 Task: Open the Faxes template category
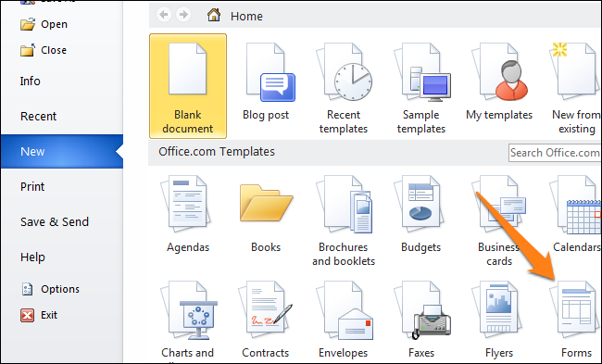point(421,320)
